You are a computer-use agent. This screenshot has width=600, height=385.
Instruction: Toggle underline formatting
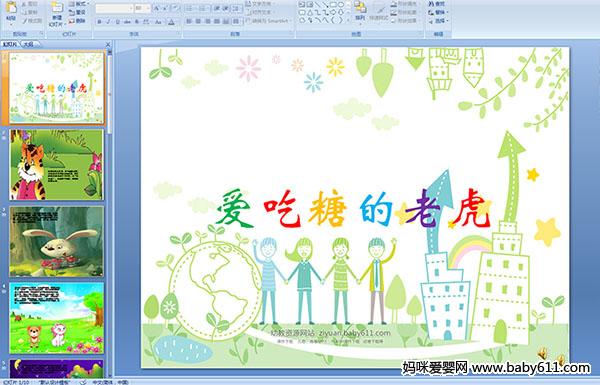(x=117, y=22)
